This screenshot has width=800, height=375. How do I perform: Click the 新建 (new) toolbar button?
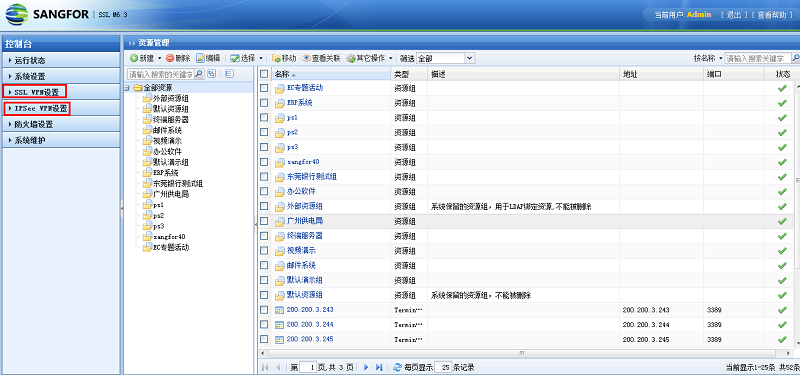click(142, 58)
